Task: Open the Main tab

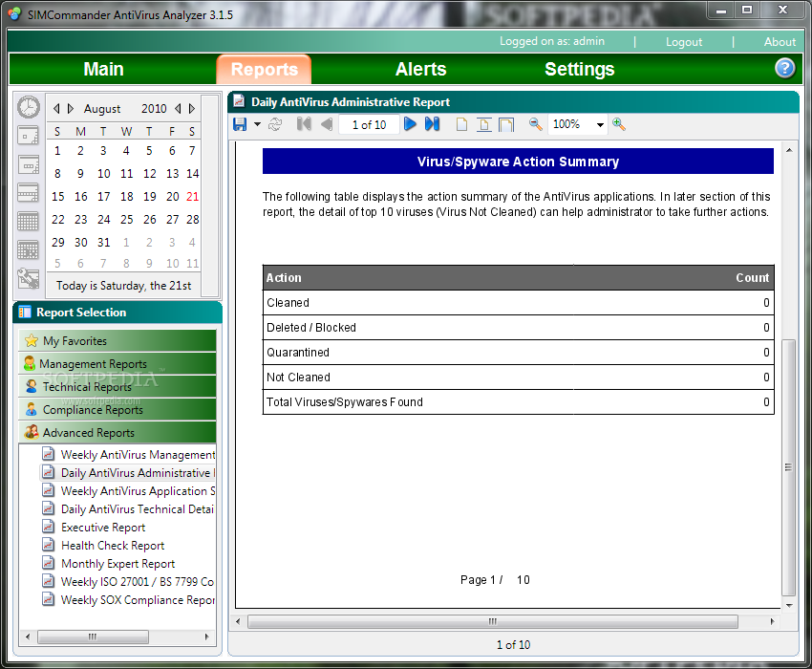Action: coord(103,69)
